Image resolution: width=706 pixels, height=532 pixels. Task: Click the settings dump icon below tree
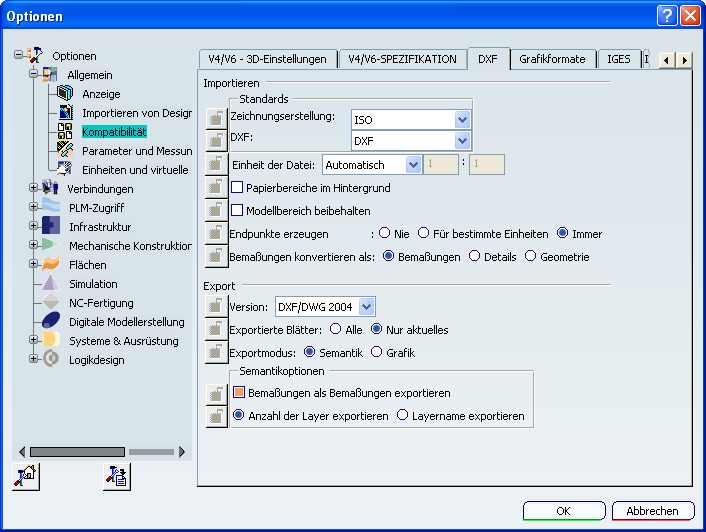click(116, 477)
